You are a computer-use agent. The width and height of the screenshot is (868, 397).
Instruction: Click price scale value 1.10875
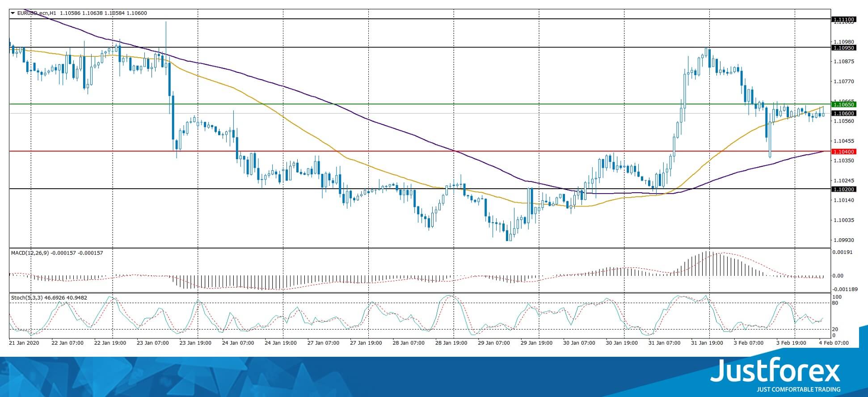click(844, 62)
